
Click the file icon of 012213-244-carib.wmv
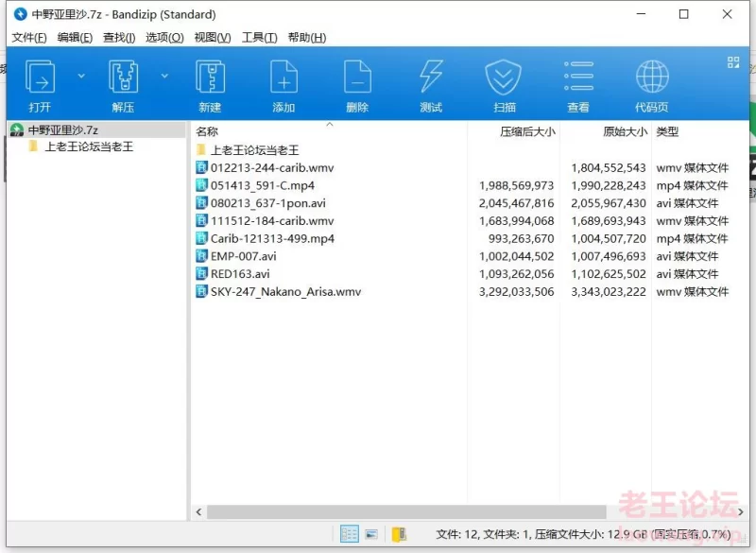click(201, 167)
